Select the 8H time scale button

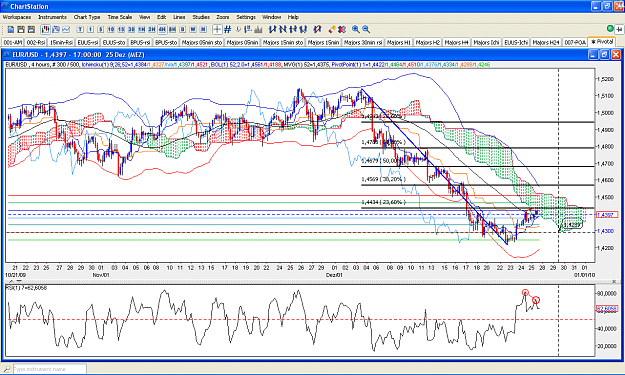[x=172, y=29]
